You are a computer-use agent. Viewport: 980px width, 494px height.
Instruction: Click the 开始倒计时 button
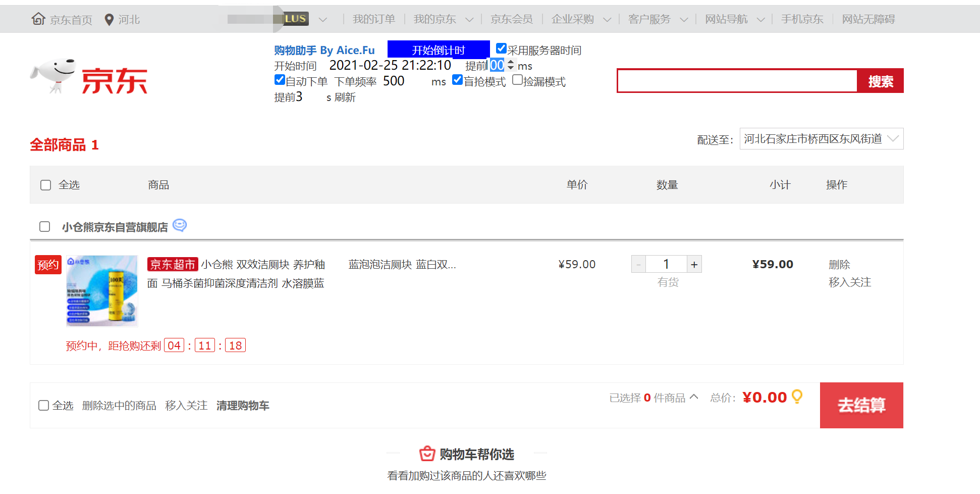[x=439, y=50]
